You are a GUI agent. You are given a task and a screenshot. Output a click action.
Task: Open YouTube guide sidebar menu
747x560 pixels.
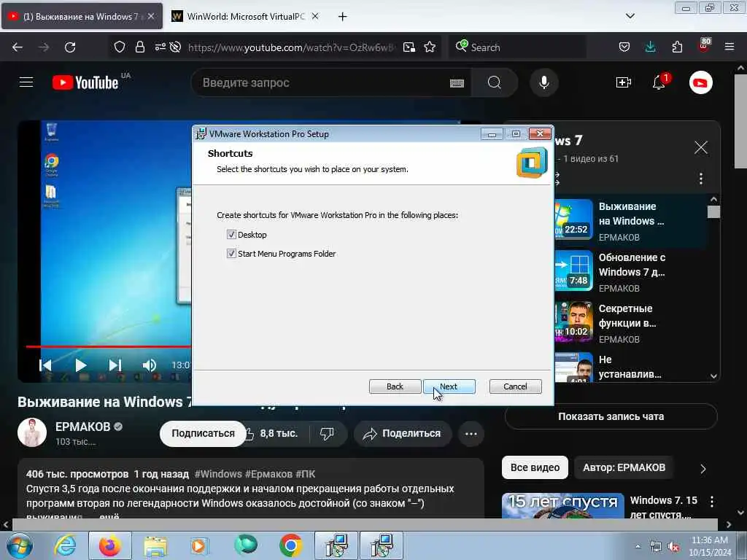[x=26, y=82]
